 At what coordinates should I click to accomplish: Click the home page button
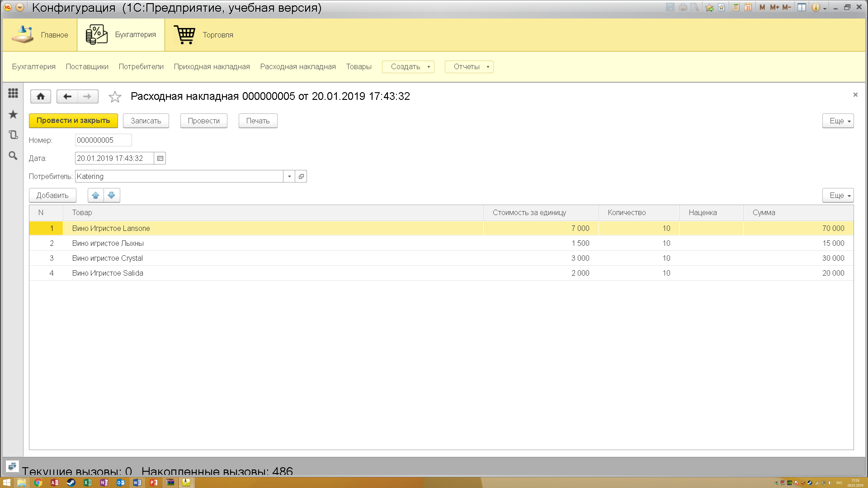(40, 97)
